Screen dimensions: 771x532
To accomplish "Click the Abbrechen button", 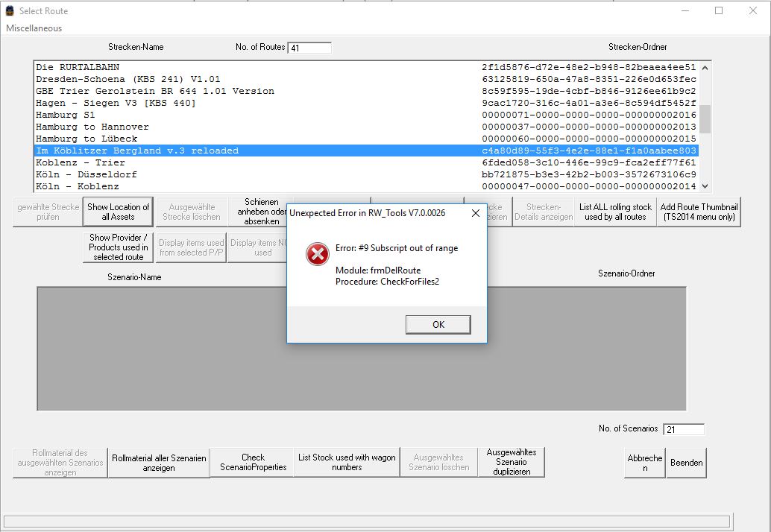I will point(645,462).
